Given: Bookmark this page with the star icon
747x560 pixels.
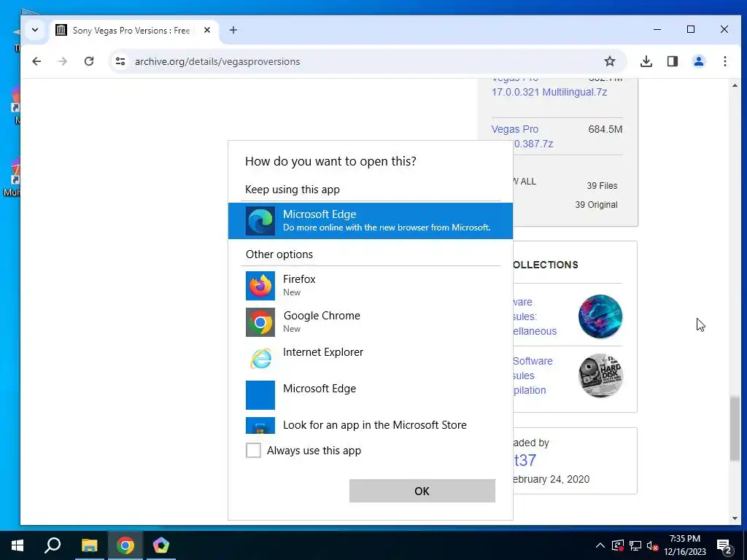Looking at the screenshot, I should click(x=609, y=61).
